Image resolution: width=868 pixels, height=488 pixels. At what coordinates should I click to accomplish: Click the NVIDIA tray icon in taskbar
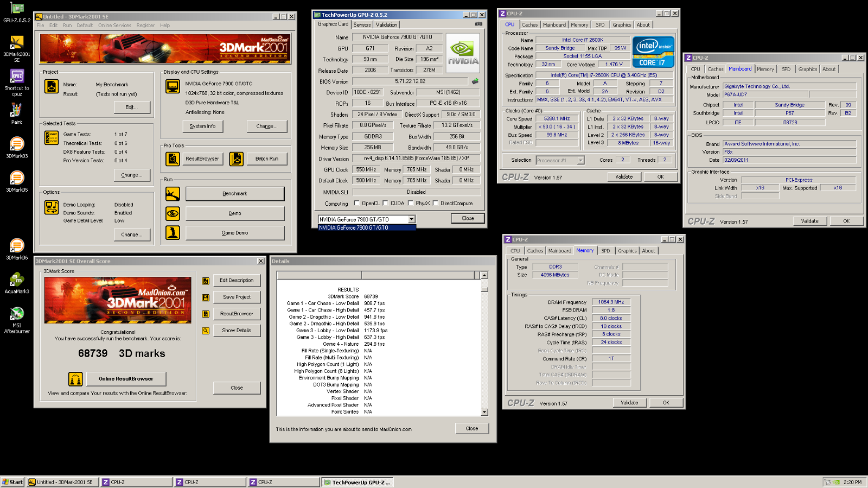point(836,482)
